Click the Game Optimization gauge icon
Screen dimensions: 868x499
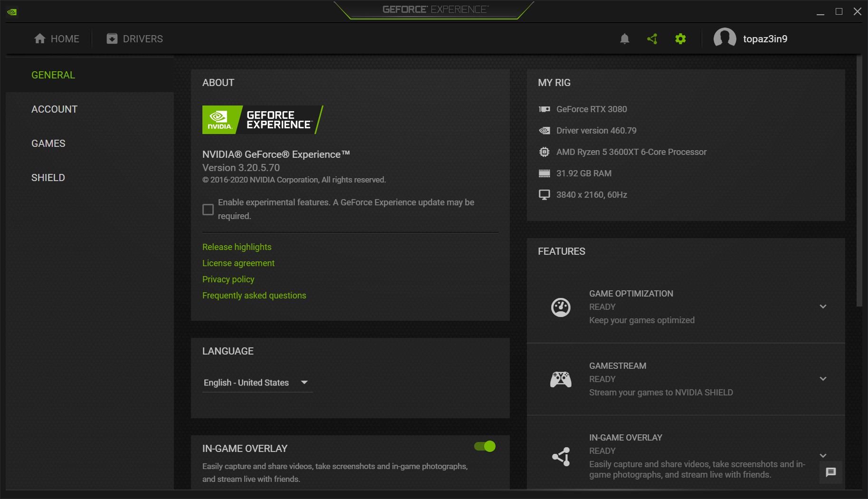point(561,307)
